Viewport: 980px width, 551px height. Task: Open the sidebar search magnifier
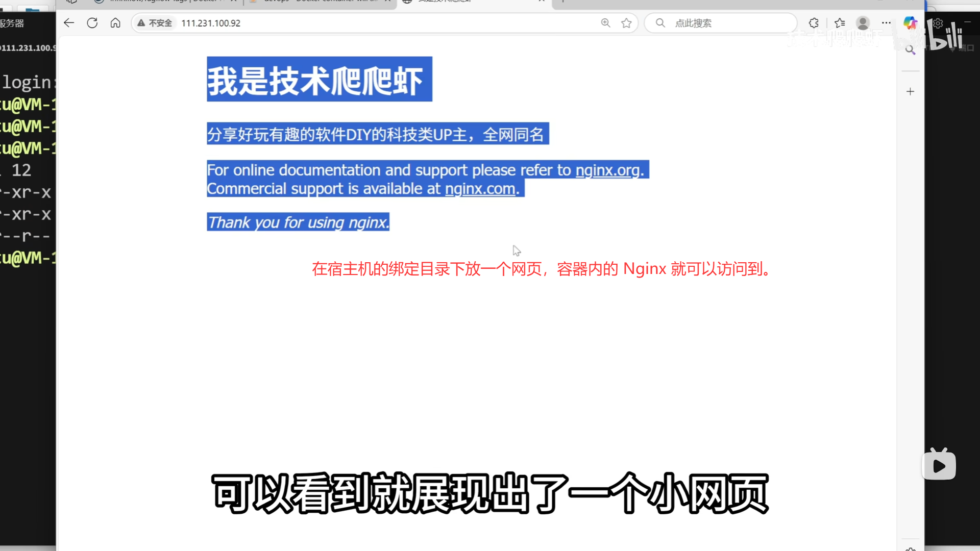910,50
